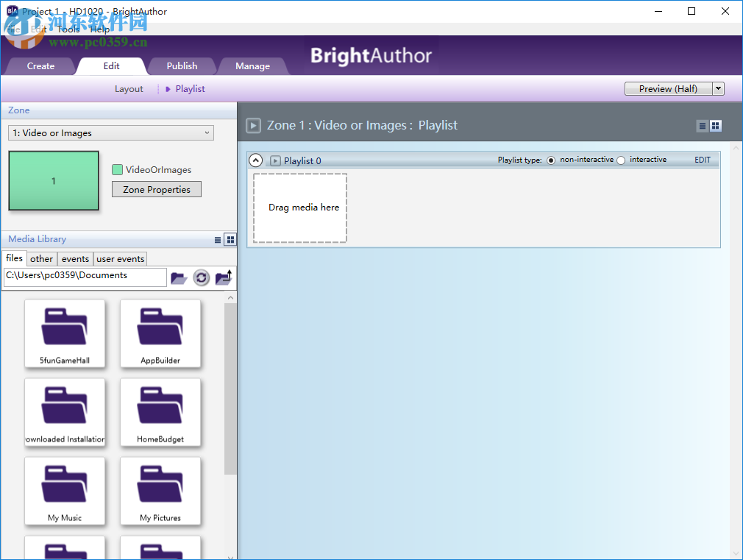Select the My Pictures folder
Viewport: 743px width, 560px height.
click(x=160, y=491)
